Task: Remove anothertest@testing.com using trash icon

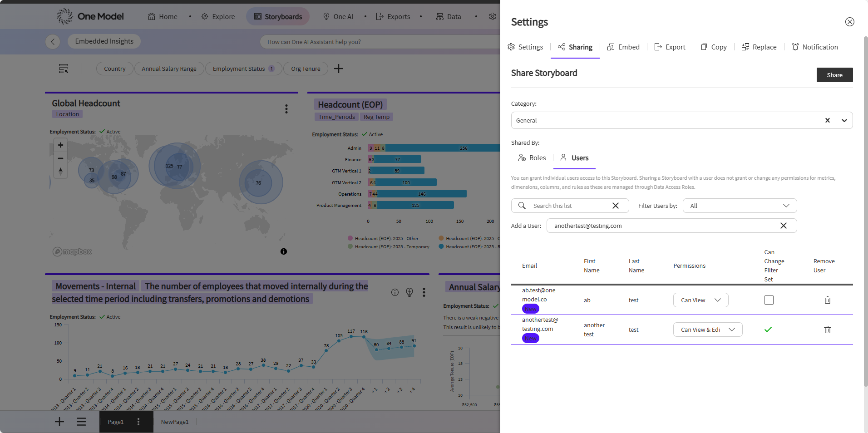Action: (827, 330)
